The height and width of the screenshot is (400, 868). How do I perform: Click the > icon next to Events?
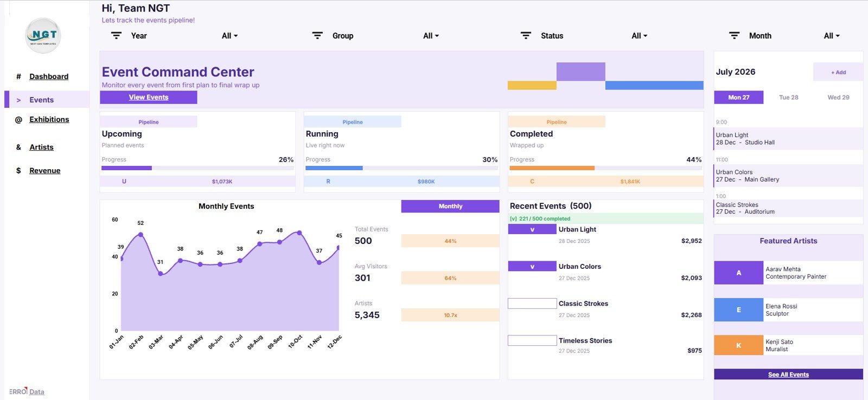click(18, 100)
